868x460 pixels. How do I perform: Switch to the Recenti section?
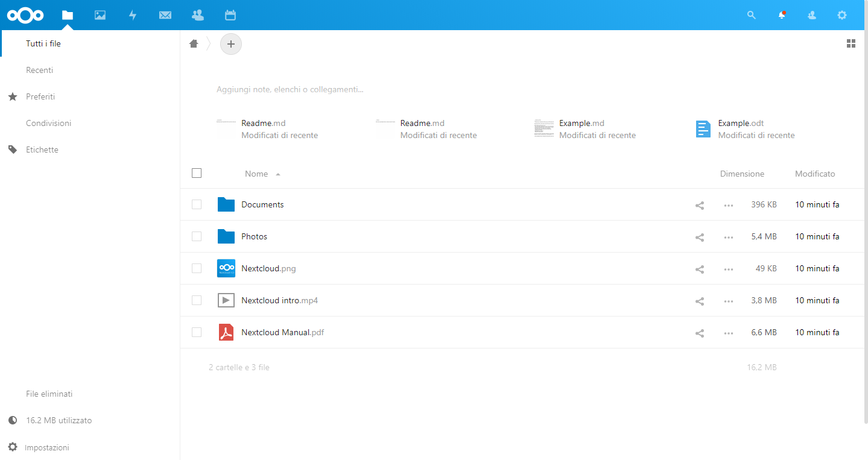pos(39,70)
